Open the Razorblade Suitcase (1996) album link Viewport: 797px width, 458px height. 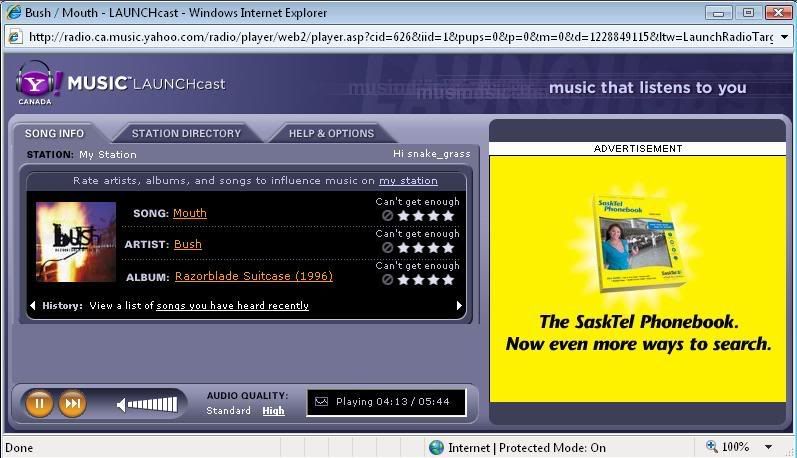click(254, 276)
